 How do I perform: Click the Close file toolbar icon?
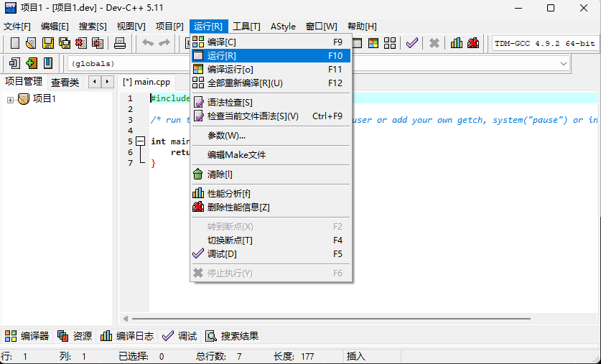tap(81, 43)
